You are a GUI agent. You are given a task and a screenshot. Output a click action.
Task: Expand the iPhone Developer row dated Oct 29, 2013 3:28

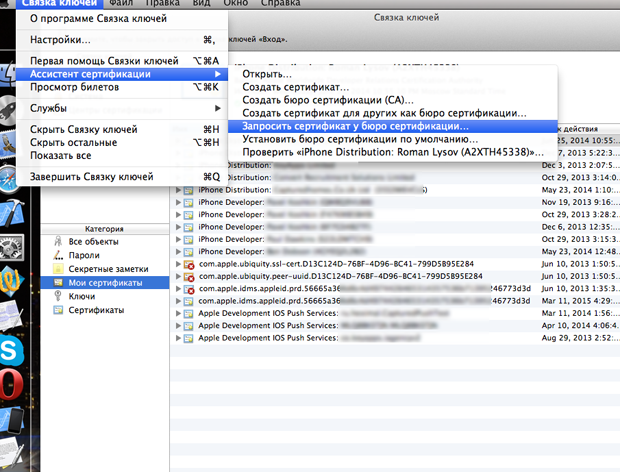point(178,215)
